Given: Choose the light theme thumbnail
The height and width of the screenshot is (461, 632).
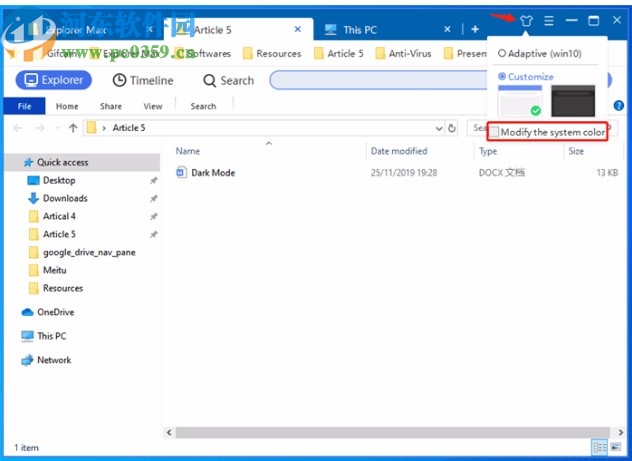Looking at the screenshot, I should tap(520, 100).
